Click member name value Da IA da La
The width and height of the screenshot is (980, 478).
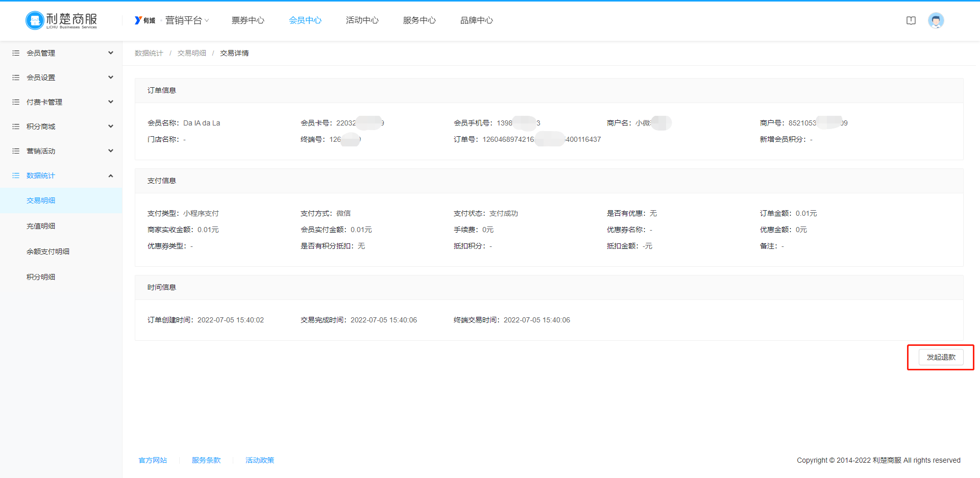pos(202,123)
